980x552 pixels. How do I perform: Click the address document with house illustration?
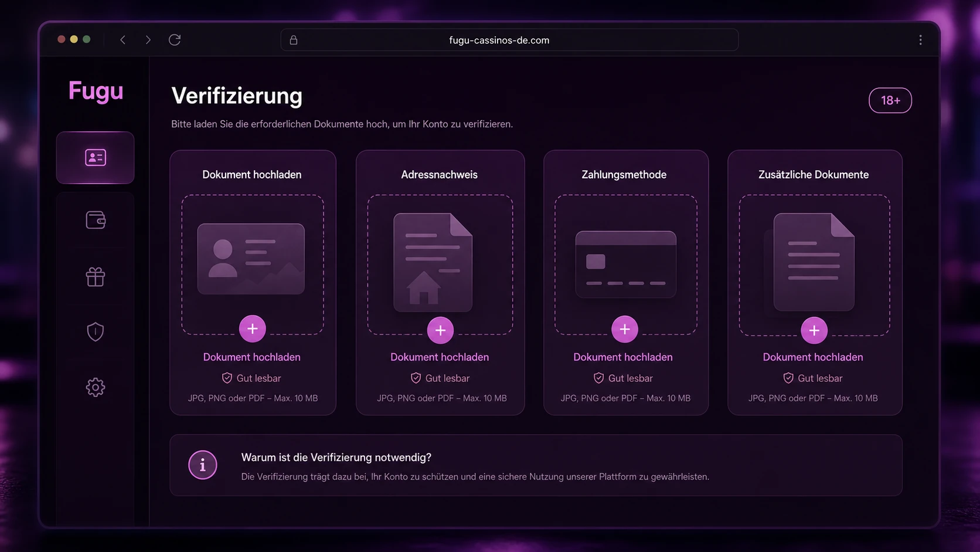coord(433,262)
